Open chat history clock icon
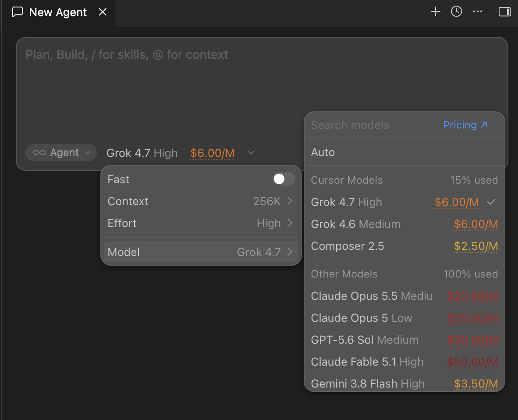Viewport: 518px width, 420px height. (456, 11)
